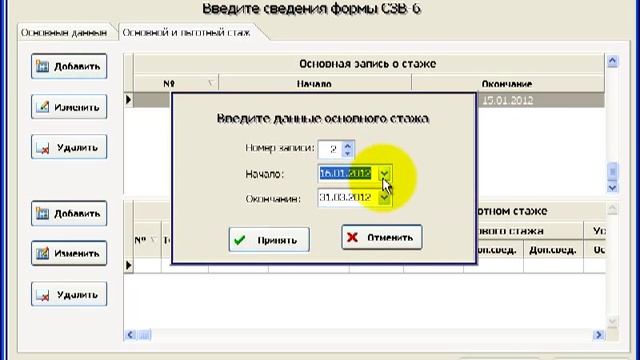Click the delete icon on lower Удалить
Viewport: 640px width, 360px height.
[42, 294]
